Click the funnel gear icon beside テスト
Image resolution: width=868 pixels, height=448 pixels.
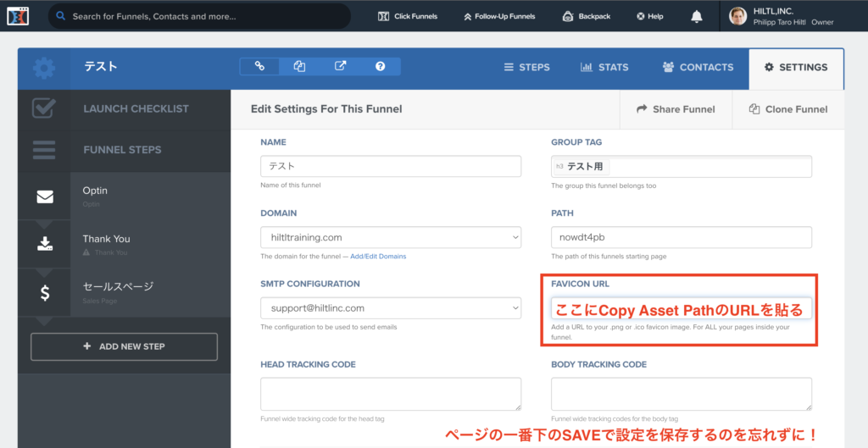point(44,68)
